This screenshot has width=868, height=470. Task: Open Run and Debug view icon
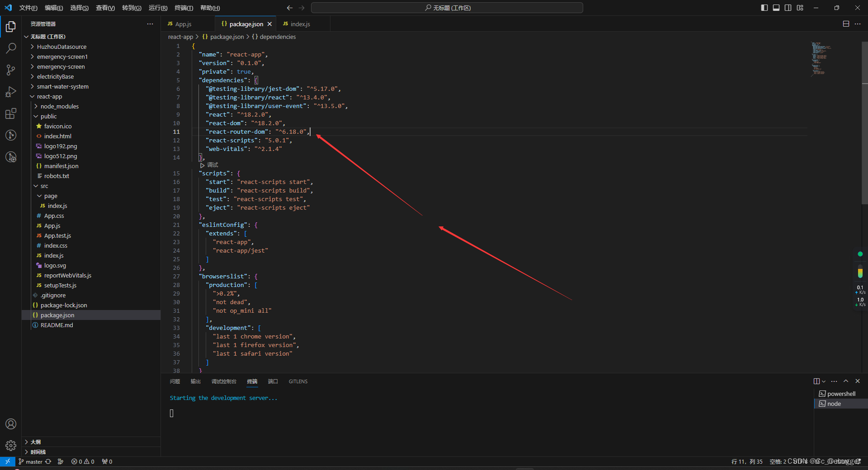coord(11,92)
